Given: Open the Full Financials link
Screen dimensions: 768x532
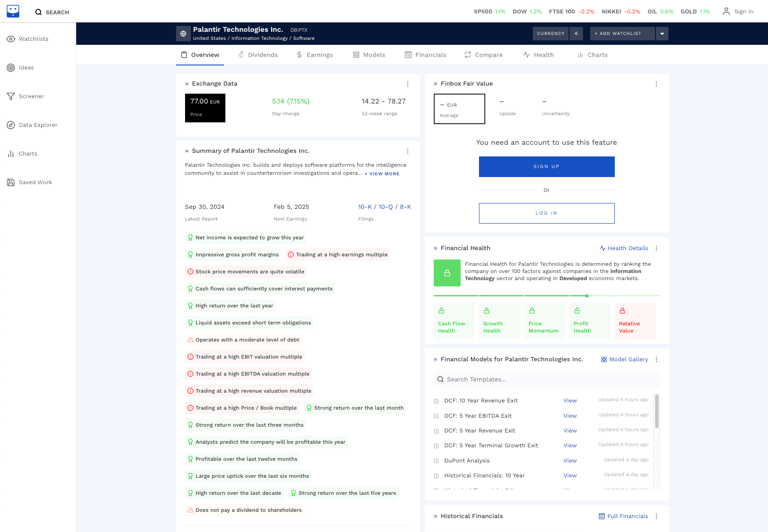Looking at the screenshot, I should click(623, 516).
